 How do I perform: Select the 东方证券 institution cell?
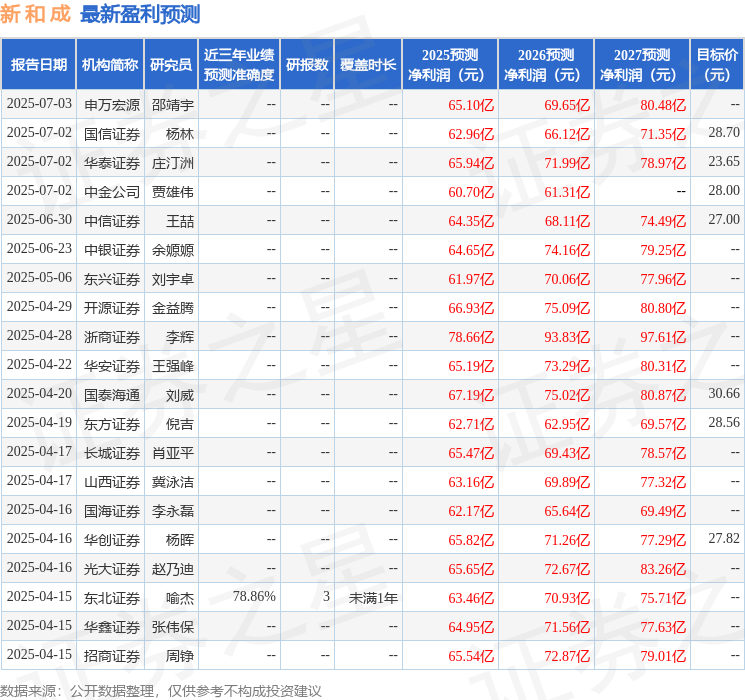[112, 424]
